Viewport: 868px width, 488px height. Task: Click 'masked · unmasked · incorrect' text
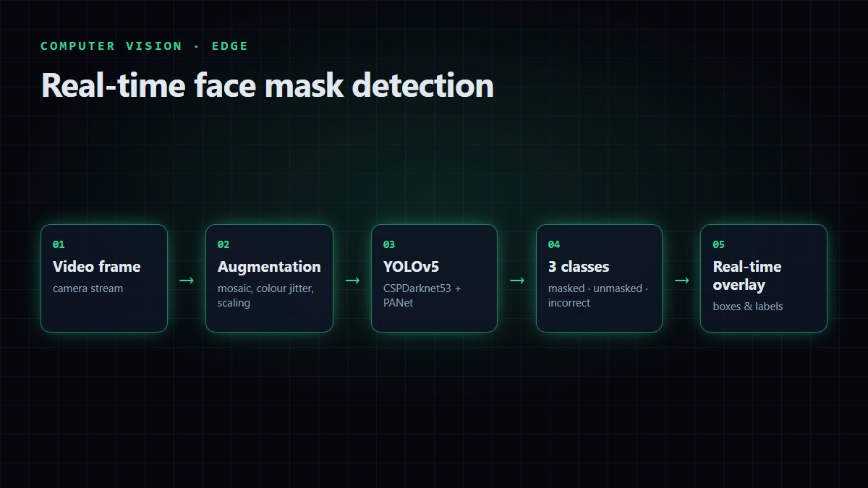(x=599, y=296)
